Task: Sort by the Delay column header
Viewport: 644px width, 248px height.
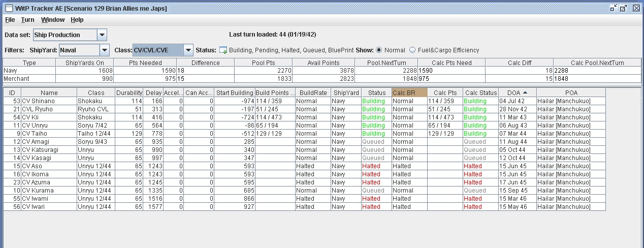Action: click(153, 92)
